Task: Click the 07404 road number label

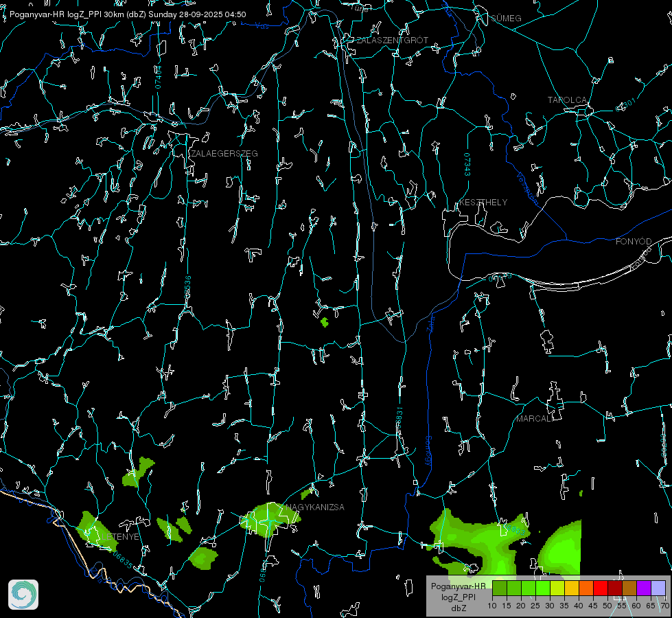Action: tap(158, 77)
